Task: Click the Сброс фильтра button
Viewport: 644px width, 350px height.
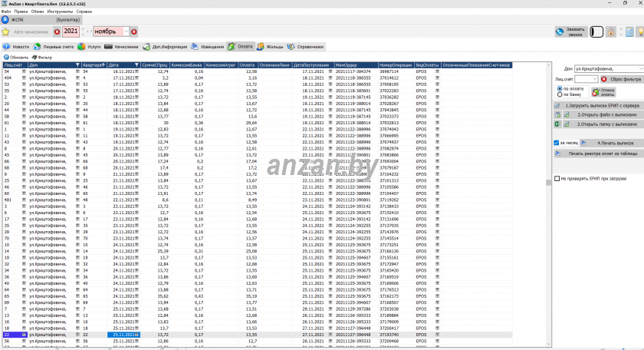Action: 619,78
